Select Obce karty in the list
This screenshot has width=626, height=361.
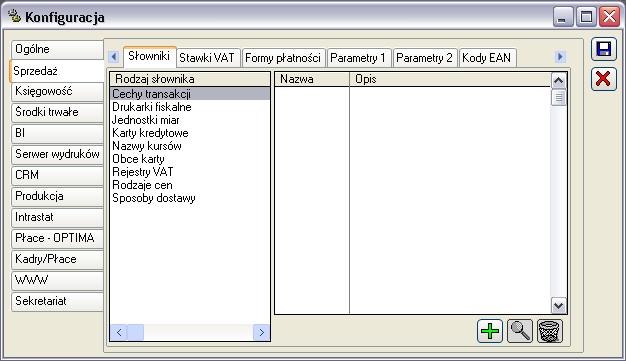pyautogui.click(x=190, y=159)
